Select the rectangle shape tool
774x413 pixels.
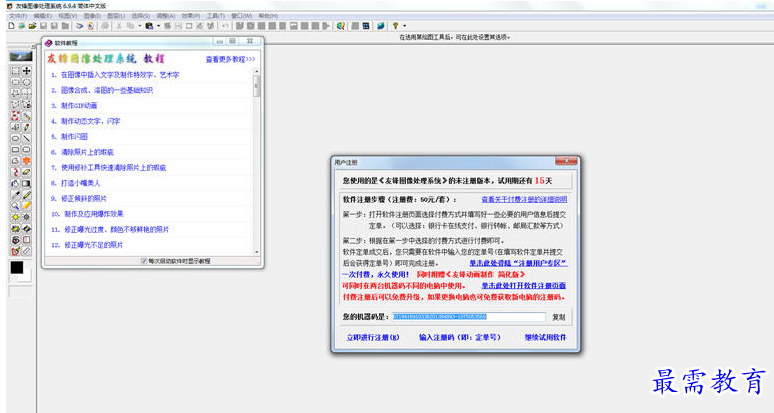15,150
